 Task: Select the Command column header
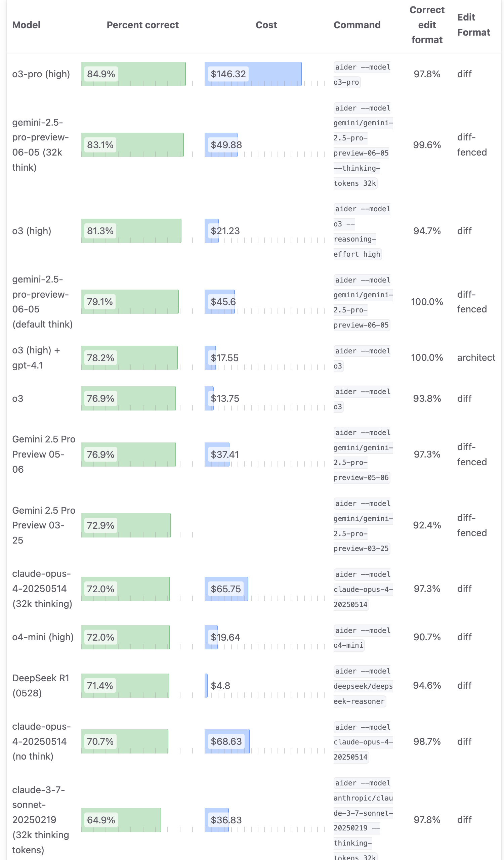pos(357,25)
